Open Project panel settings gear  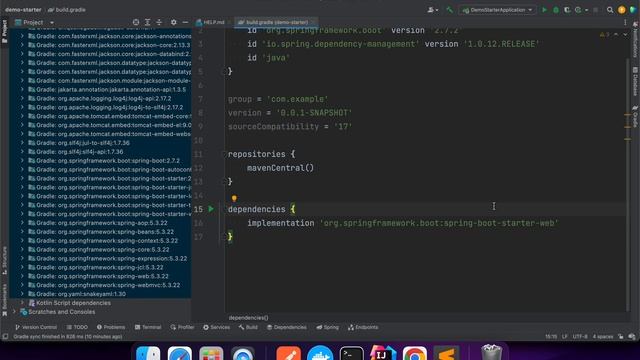pyautogui.click(x=173, y=22)
